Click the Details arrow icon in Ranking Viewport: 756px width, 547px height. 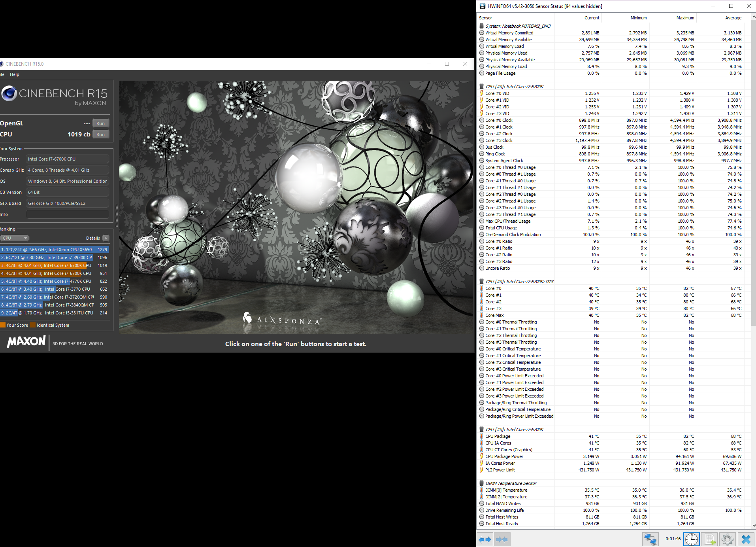point(106,238)
